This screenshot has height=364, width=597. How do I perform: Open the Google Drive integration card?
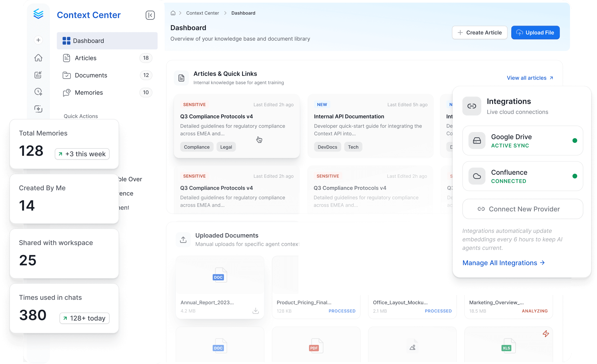tap(522, 140)
